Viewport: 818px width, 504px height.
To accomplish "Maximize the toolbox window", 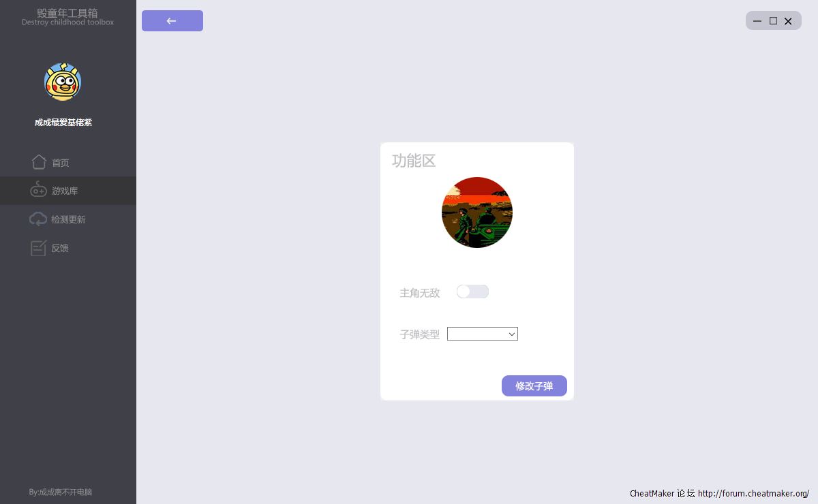I will 773,21.
